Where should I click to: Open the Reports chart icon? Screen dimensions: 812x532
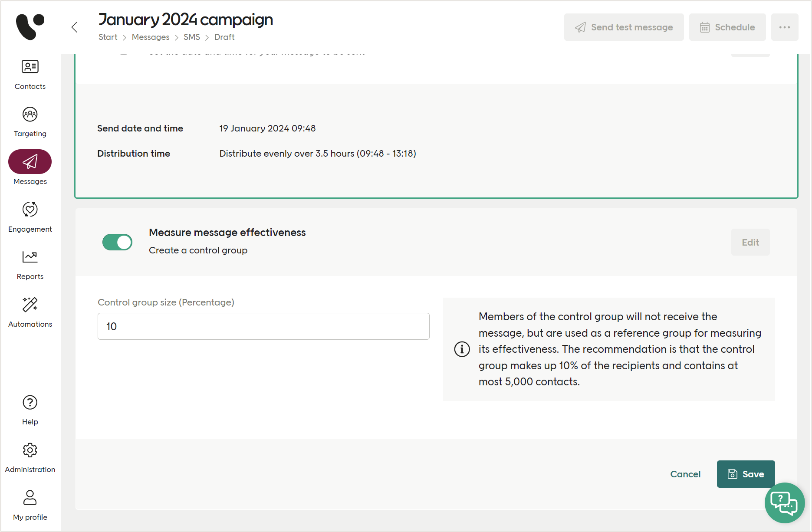tap(30, 257)
